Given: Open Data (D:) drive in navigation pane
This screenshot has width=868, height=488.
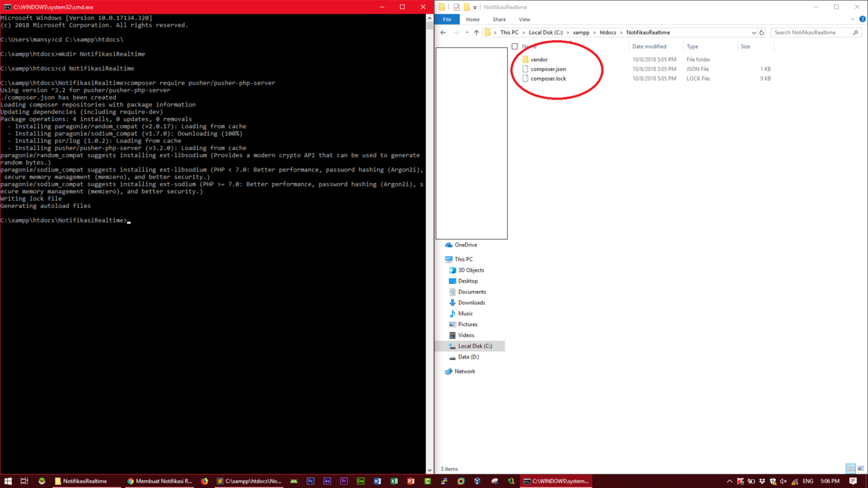Looking at the screenshot, I should point(468,357).
